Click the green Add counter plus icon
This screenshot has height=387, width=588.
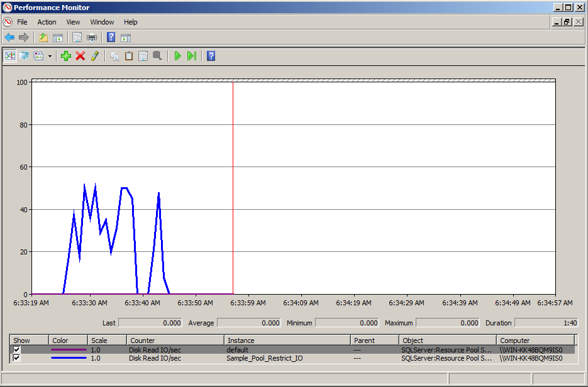pos(66,56)
